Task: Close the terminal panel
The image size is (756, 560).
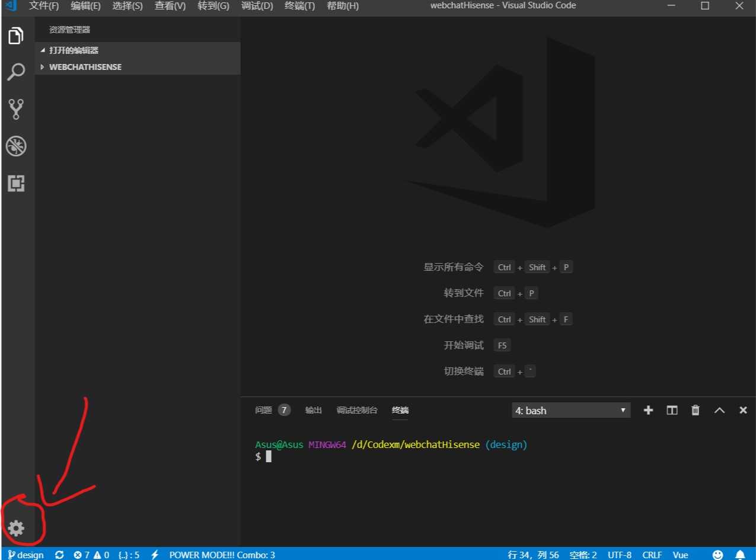Action: point(743,410)
